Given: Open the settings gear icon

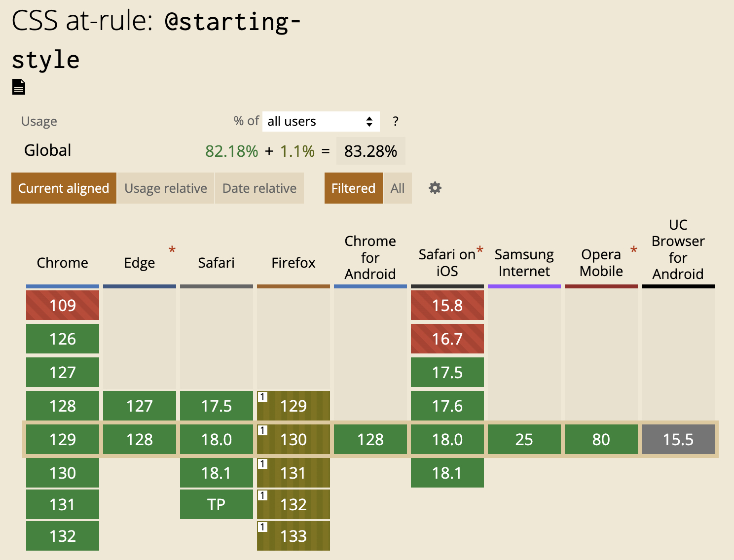Looking at the screenshot, I should coord(435,188).
